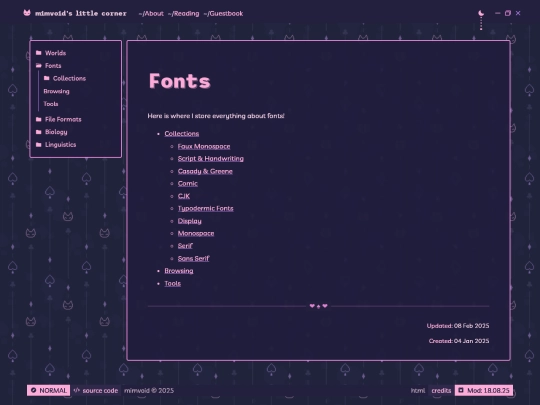Click the html label in status bar
Screen dimensions: 540x405
pyautogui.click(x=418, y=391)
